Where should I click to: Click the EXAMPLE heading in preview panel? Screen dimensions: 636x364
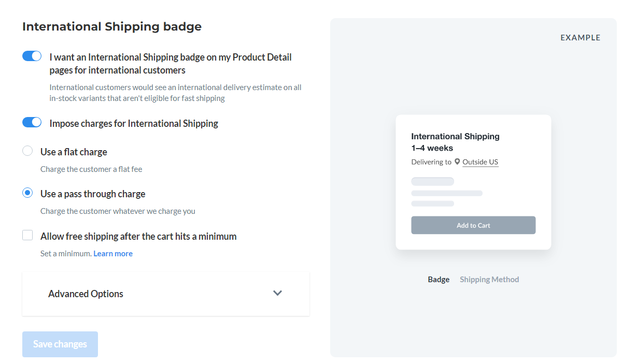click(581, 38)
